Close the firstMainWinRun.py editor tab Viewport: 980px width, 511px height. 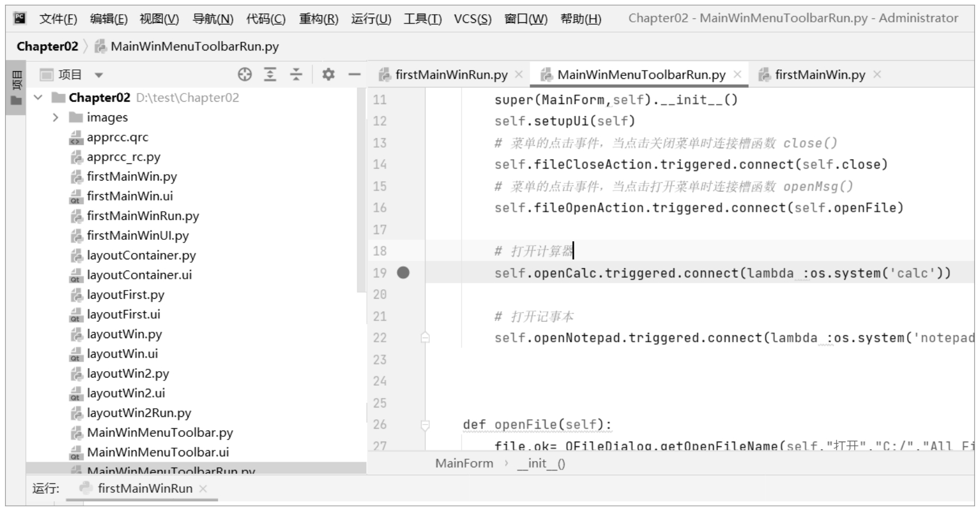point(519,75)
